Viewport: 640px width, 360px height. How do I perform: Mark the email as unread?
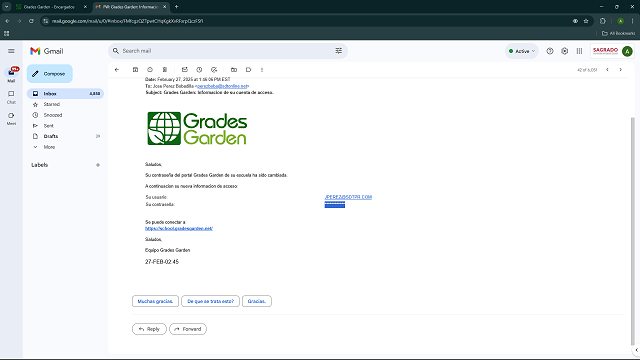tap(184, 70)
